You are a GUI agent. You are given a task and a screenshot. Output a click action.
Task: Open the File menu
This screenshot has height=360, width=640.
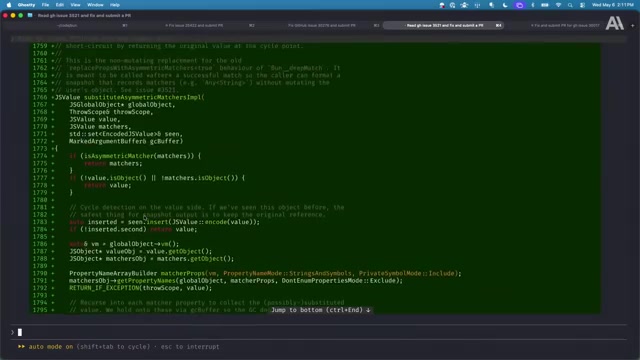tap(45, 5)
